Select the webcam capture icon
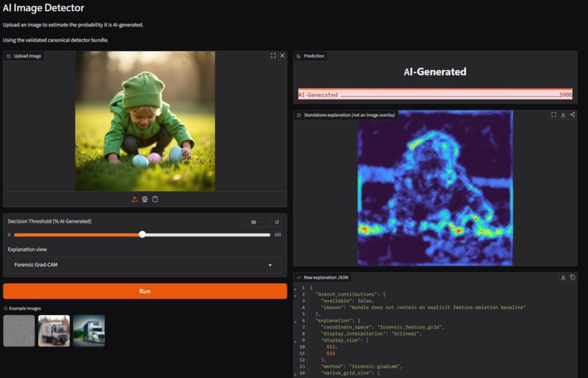This screenshot has width=588, height=378. pyautogui.click(x=144, y=199)
